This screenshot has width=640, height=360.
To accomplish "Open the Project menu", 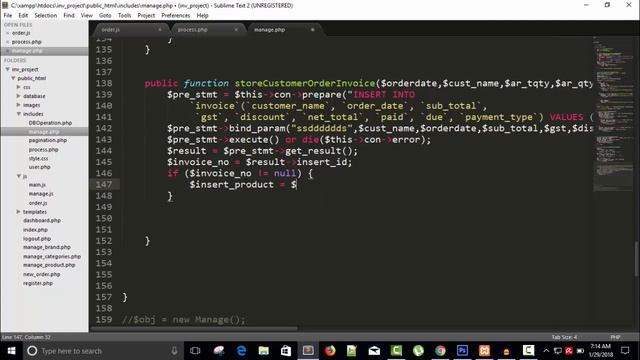I will click(146, 15).
